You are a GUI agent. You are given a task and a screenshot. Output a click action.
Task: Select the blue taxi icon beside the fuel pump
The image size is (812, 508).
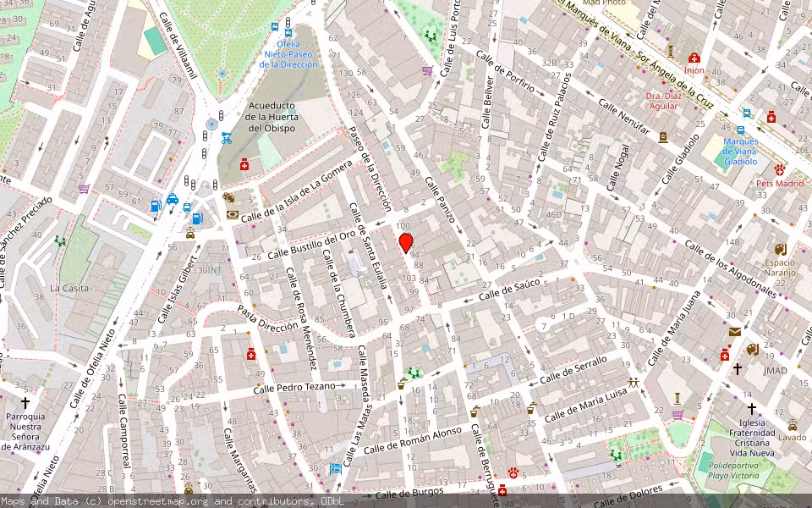(173, 199)
